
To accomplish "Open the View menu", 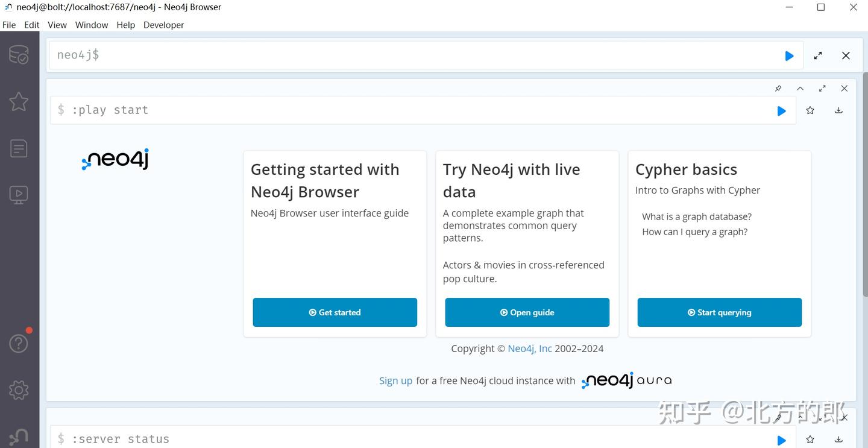I will pos(57,25).
